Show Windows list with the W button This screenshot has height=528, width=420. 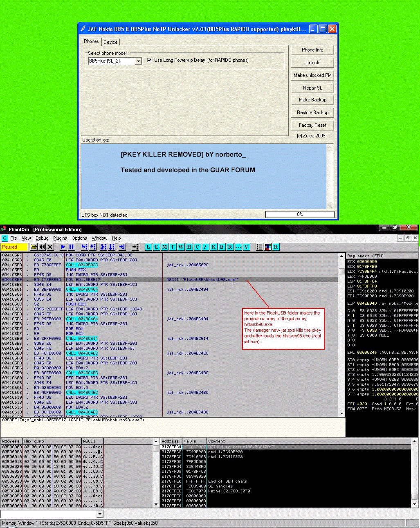click(x=181, y=247)
